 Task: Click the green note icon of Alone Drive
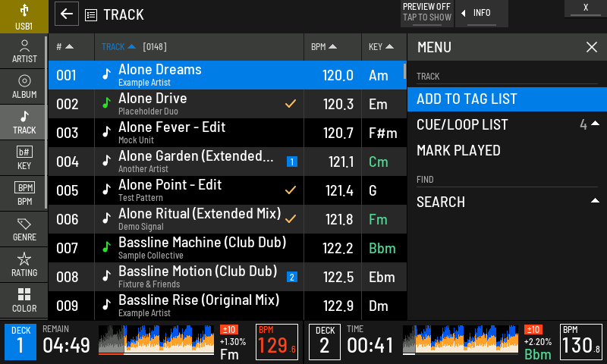pyautogui.click(x=106, y=103)
